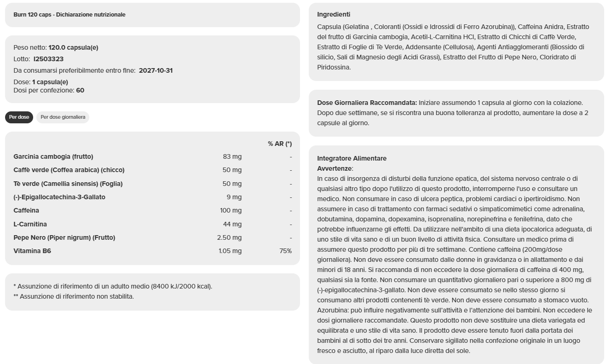Click the (-)-Epigallocatechina-3-Gallato row label

(x=59, y=197)
